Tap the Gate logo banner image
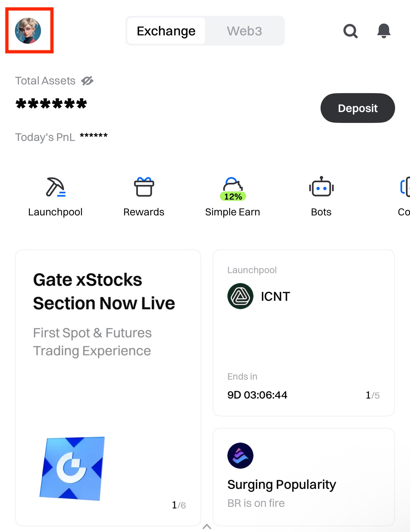410x532 pixels. (72, 468)
